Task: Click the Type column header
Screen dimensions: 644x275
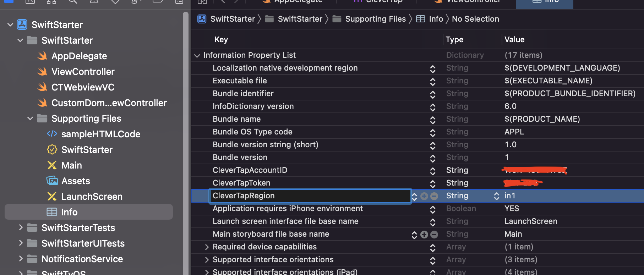Action: coord(454,39)
